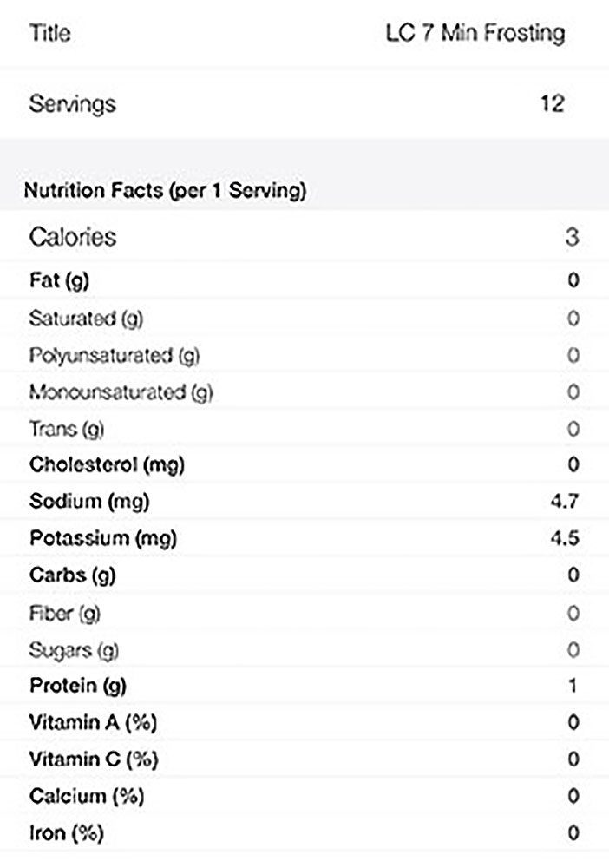The height and width of the screenshot is (868, 609).
Task: Tap the Nutrition Facts section header
Action: coord(165,190)
